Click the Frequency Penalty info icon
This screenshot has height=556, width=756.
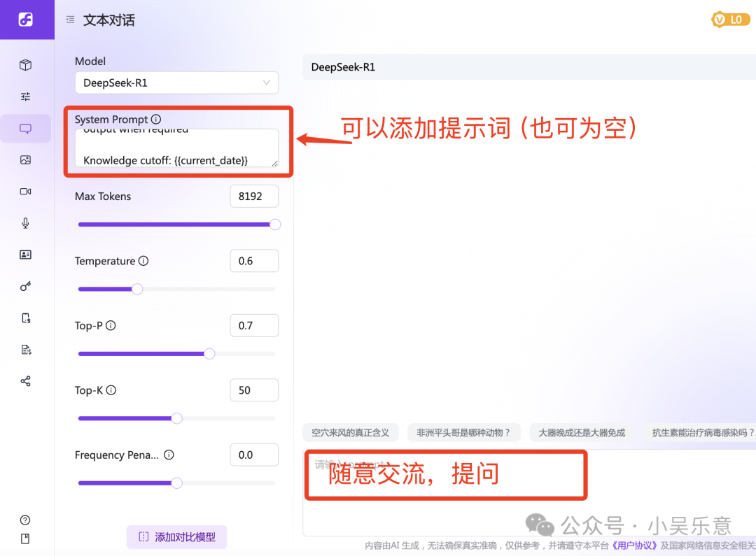point(169,455)
